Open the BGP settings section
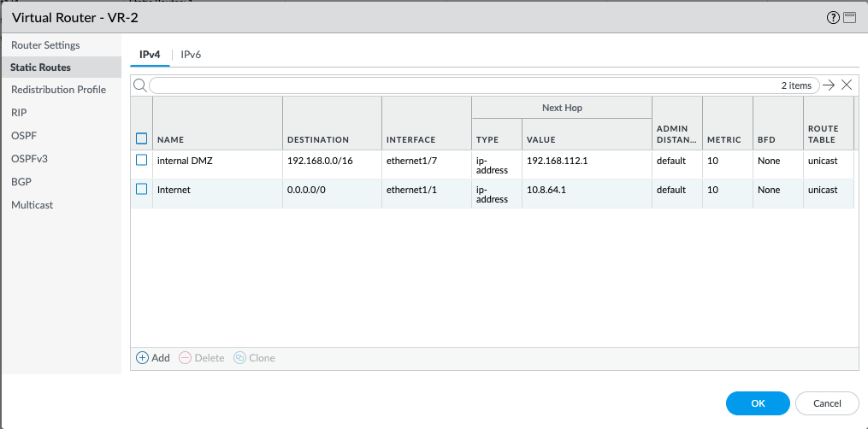 coord(21,181)
